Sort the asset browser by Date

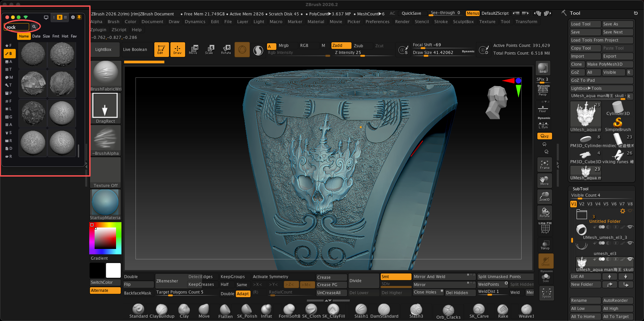pos(36,36)
